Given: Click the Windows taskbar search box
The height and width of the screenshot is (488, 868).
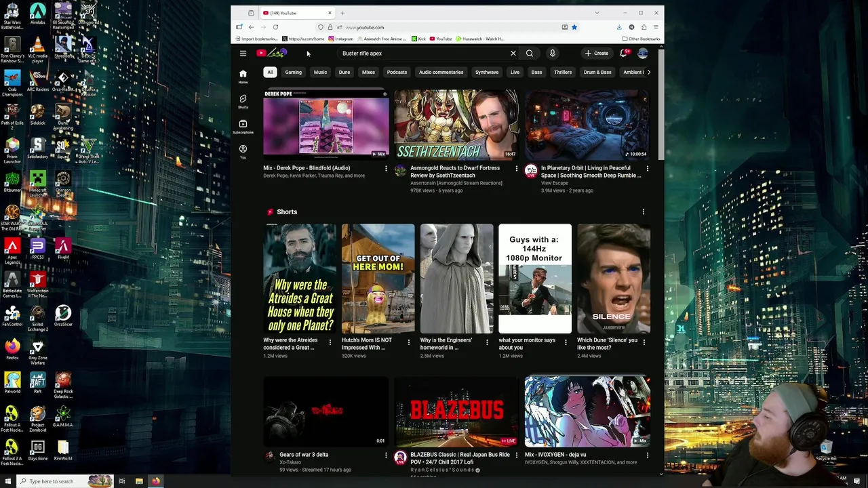Looking at the screenshot, I should (x=65, y=481).
